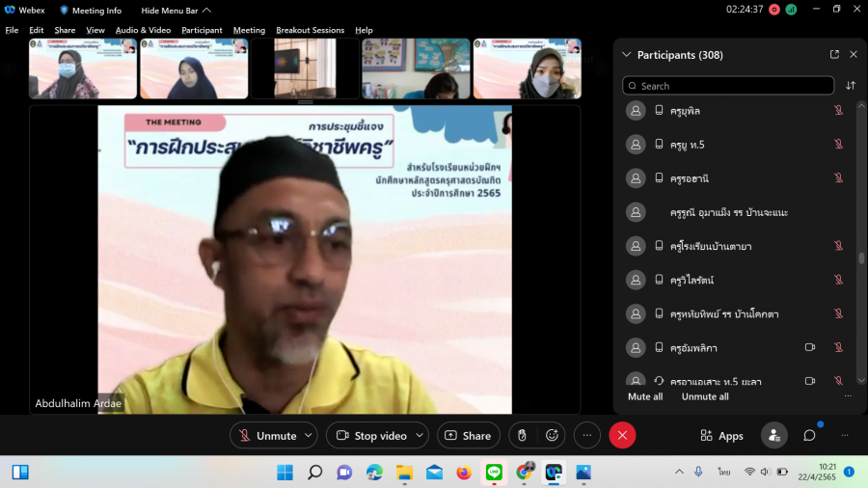Open the Audio & Video menu
This screenshot has height=488, width=868.
click(143, 30)
